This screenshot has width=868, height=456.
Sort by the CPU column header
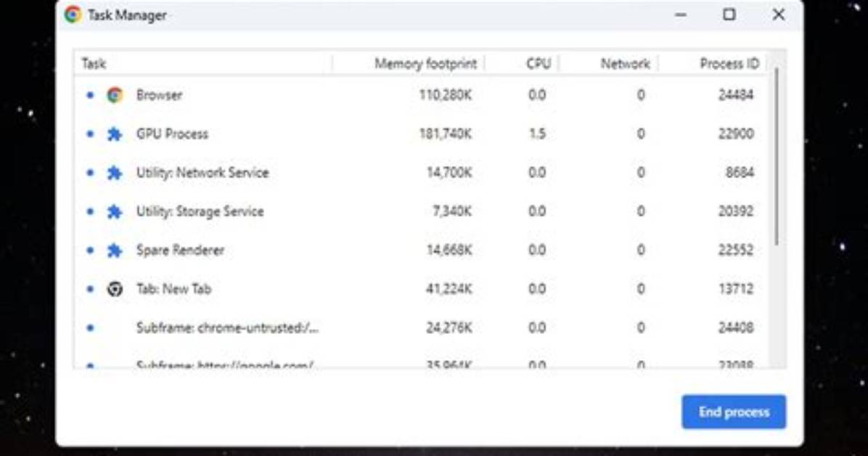(x=522, y=64)
